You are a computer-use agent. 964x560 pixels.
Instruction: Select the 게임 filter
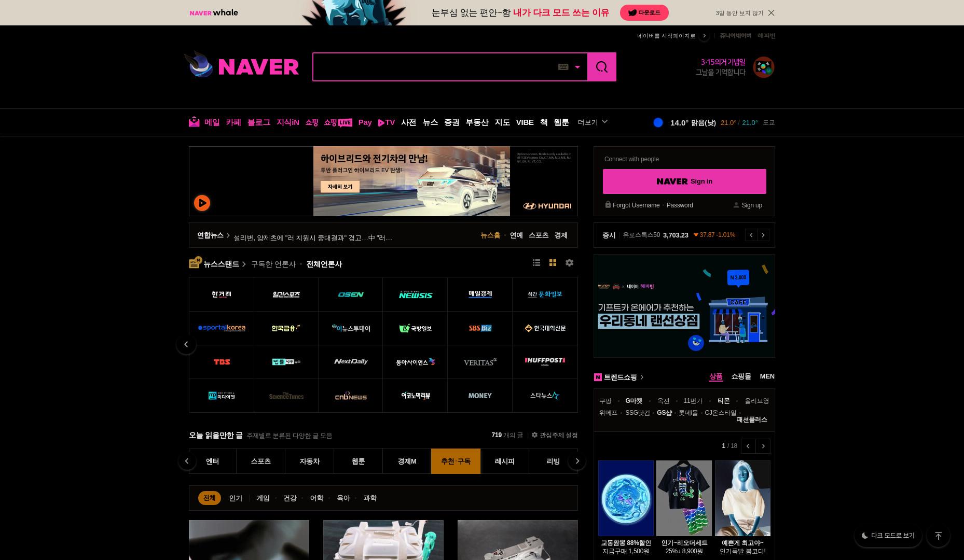[x=263, y=498]
